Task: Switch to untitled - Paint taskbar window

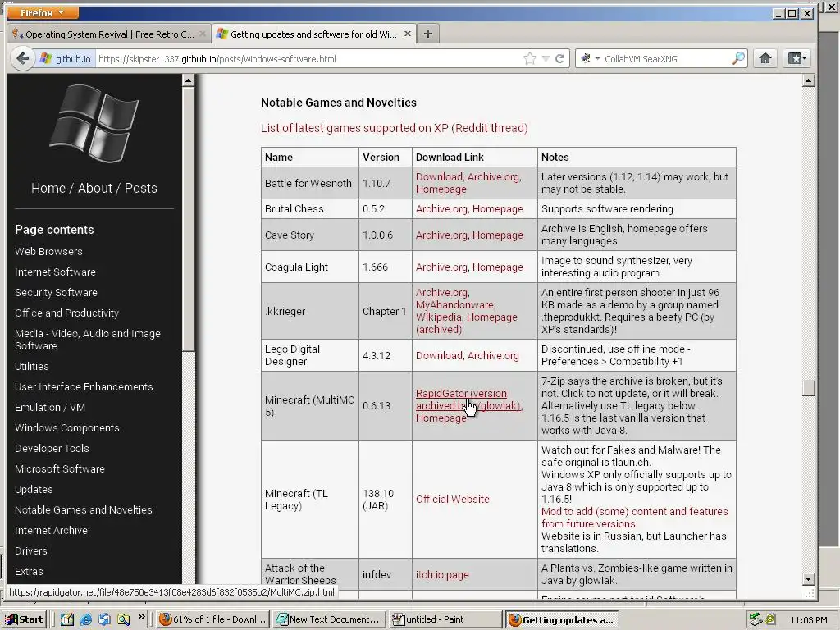Action: click(x=445, y=619)
